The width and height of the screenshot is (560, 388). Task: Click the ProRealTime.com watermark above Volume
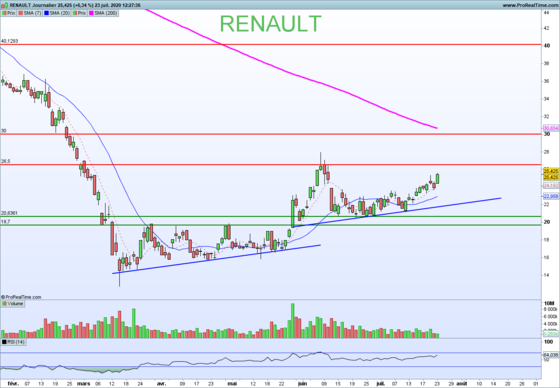pos(21,297)
